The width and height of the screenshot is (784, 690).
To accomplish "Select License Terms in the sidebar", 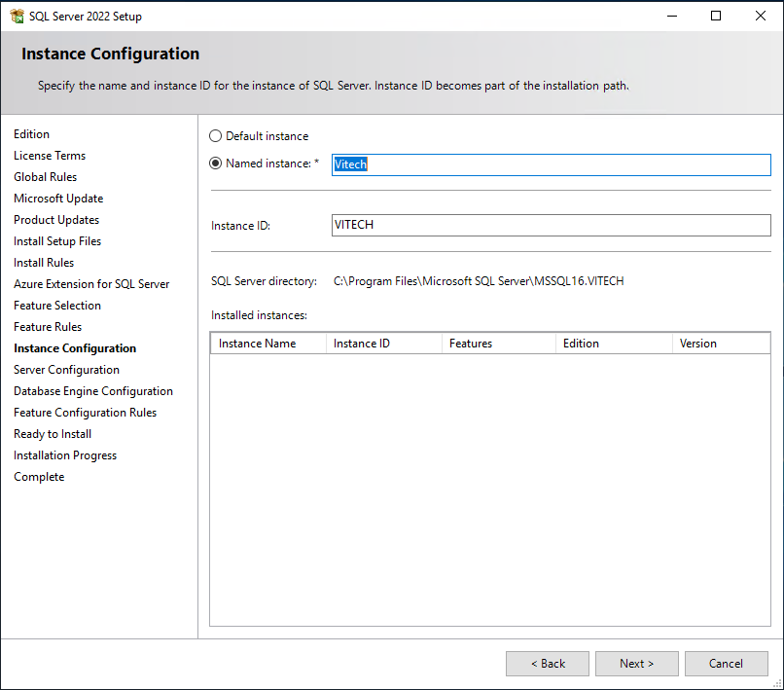I will 50,156.
